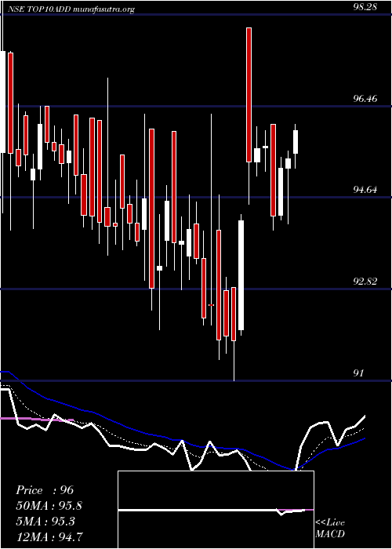This screenshot has height=549, width=392.
Task: Click the 92.82 price axis label
Action: point(365,282)
